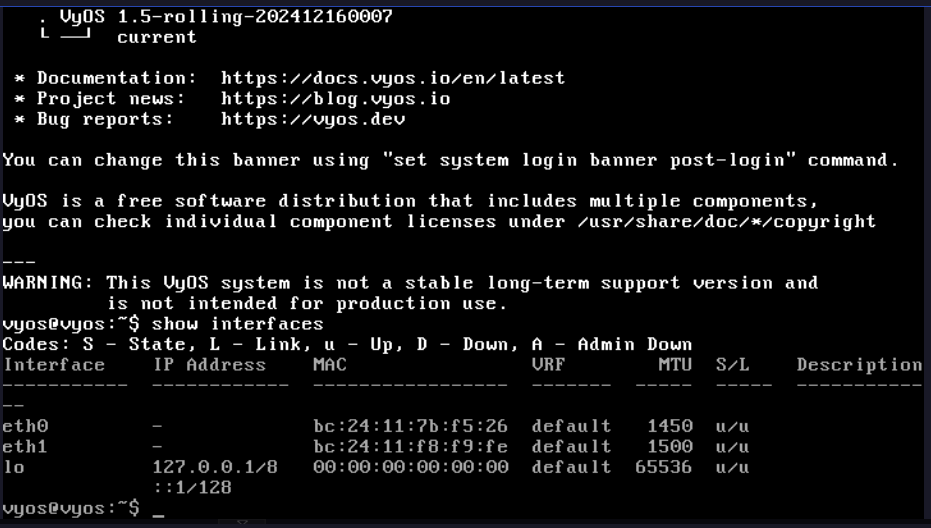931x528 pixels.
Task: Click the MAC address bc:24:11:7b:f5:26
Action: tap(410, 427)
